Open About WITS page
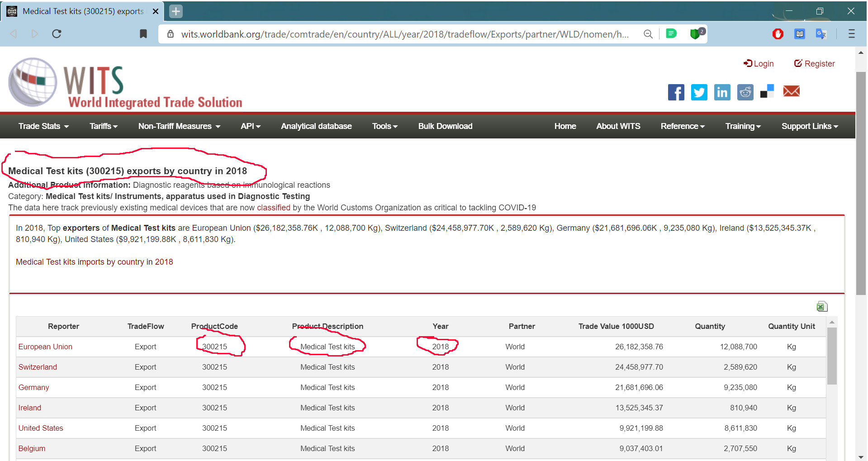Image resolution: width=868 pixels, height=461 pixels. point(618,126)
